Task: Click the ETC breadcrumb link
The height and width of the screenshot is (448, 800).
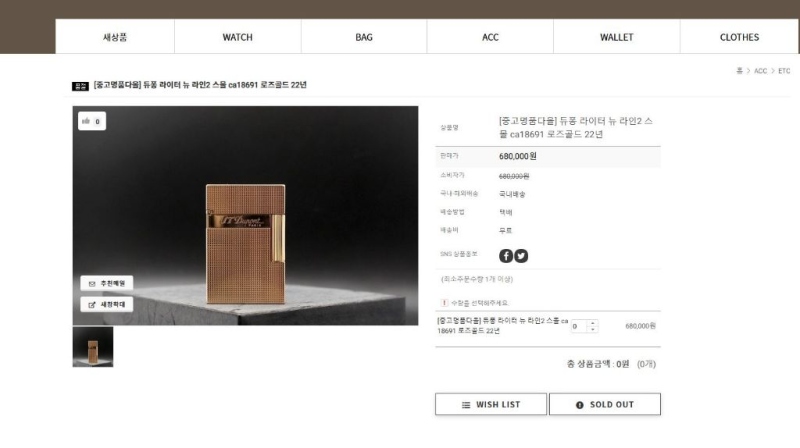Action: [x=784, y=71]
